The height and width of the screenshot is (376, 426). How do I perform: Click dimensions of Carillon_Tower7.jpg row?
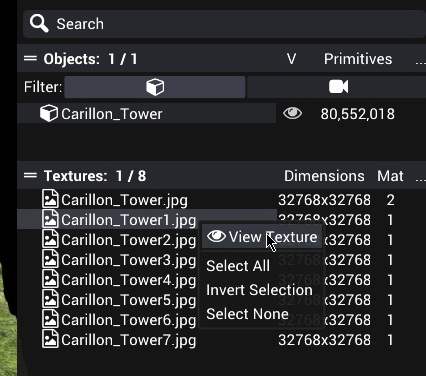click(324, 340)
